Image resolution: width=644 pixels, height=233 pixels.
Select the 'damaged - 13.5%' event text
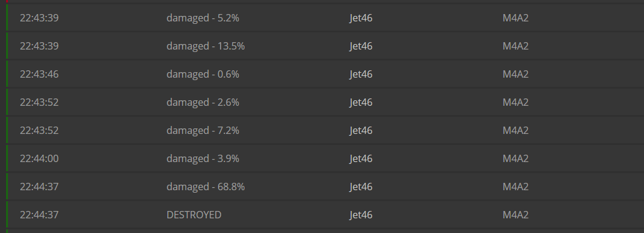(x=205, y=46)
